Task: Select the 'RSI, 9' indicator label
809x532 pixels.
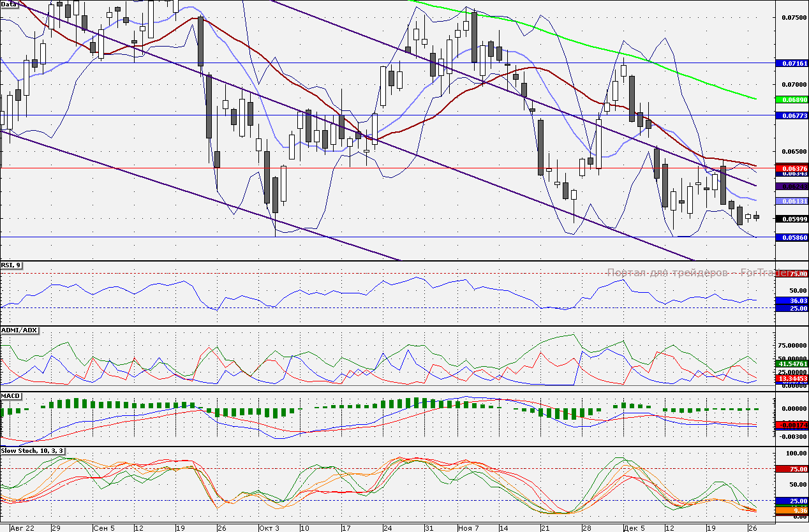Action: [11, 265]
